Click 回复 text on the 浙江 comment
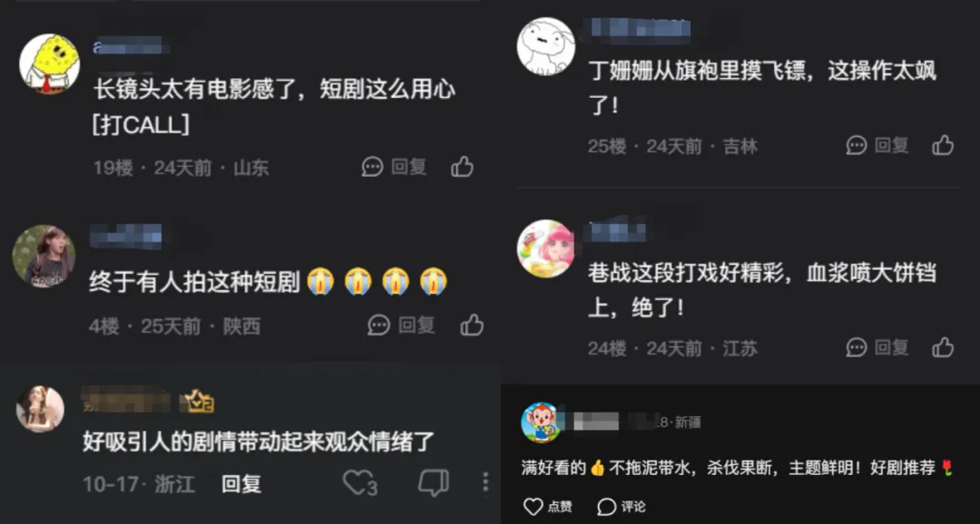 pos(241,483)
